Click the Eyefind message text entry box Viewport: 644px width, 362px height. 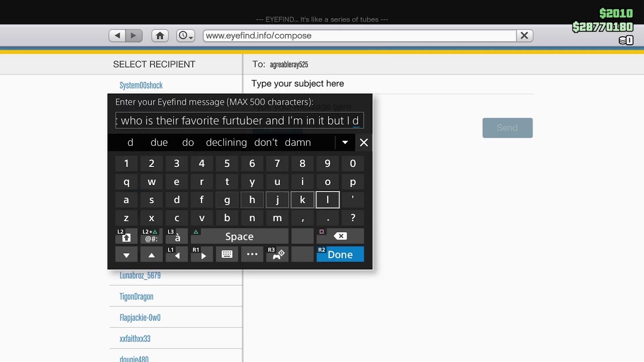pyautogui.click(x=239, y=121)
